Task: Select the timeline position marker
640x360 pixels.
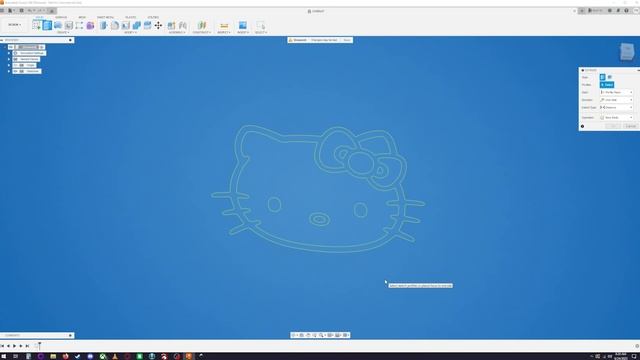Action: (x=40, y=346)
